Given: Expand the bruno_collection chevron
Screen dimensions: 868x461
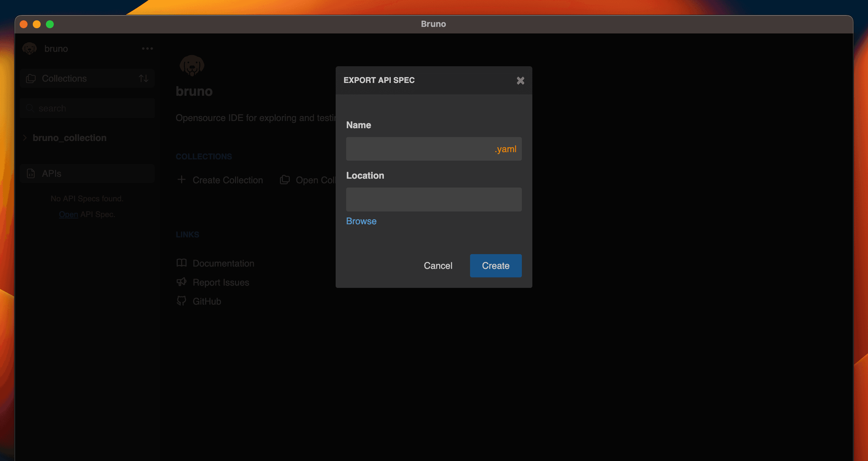Looking at the screenshot, I should (25, 138).
